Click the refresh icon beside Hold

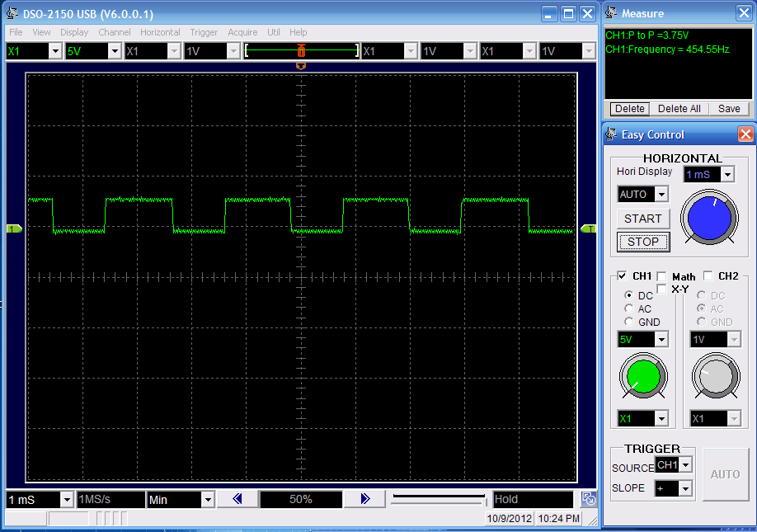click(588, 499)
